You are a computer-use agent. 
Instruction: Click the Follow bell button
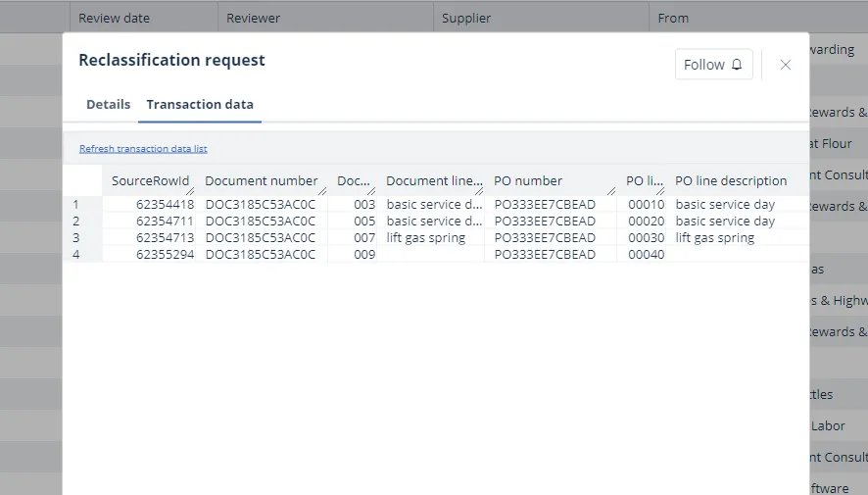713,65
